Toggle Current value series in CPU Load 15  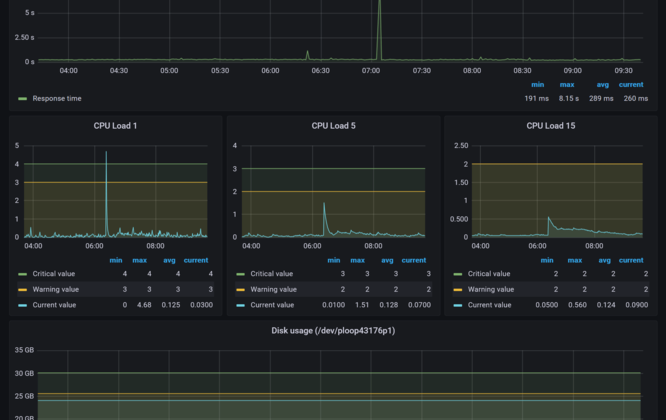(x=492, y=304)
